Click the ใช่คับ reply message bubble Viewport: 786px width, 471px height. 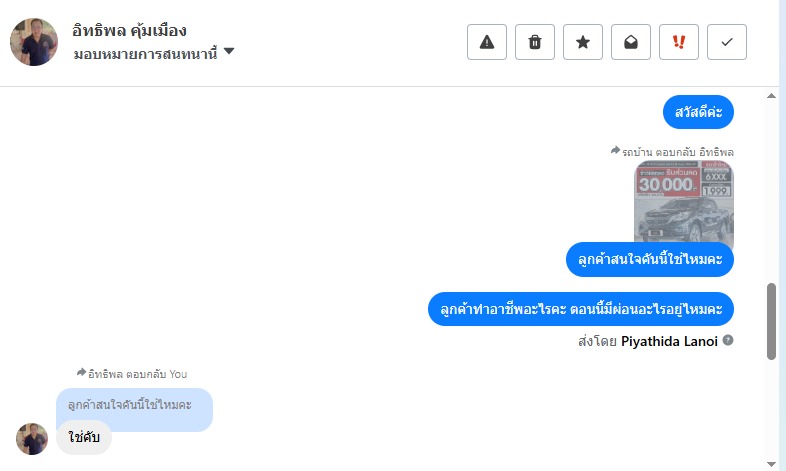[83, 438]
